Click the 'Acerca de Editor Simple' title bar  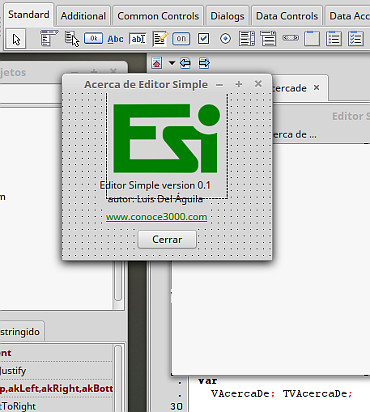click(x=146, y=84)
